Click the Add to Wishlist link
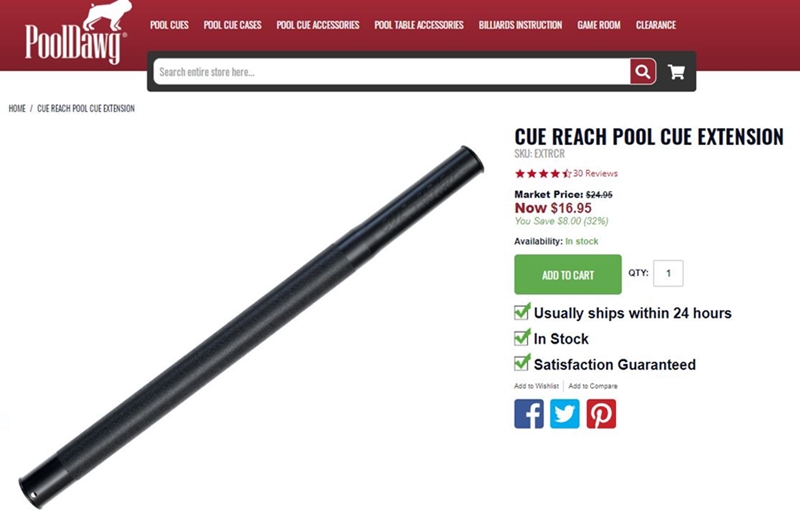800x515 pixels. [x=536, y=386]
